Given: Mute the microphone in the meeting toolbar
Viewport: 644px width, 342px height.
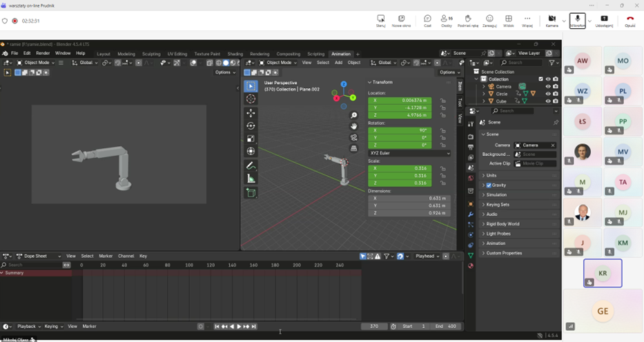Looking at the screenshot, I should pos(577,21).
